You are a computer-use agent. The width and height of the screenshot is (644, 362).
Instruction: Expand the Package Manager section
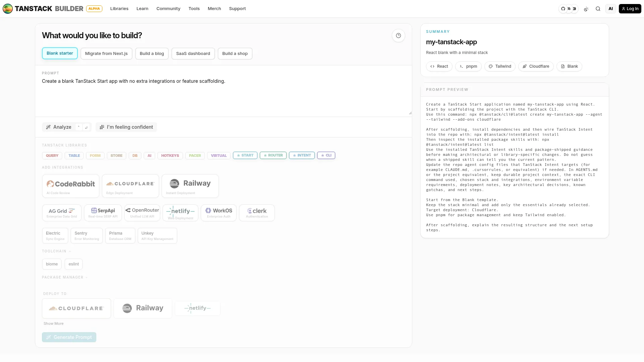(x=65, y=278)
